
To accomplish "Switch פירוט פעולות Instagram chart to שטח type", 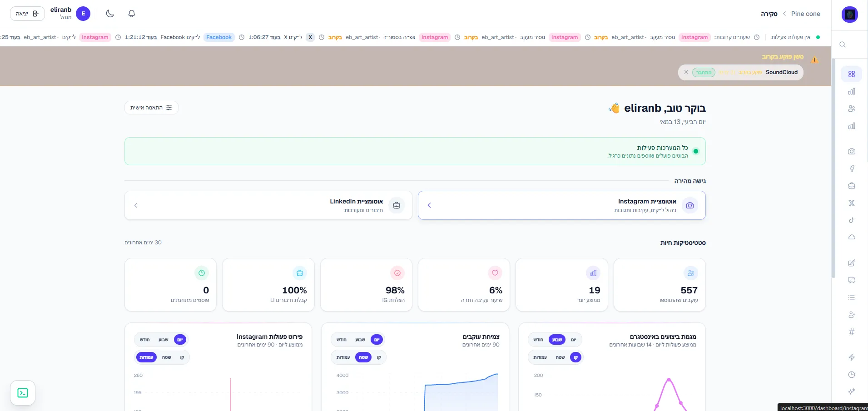I will point(167,357).
